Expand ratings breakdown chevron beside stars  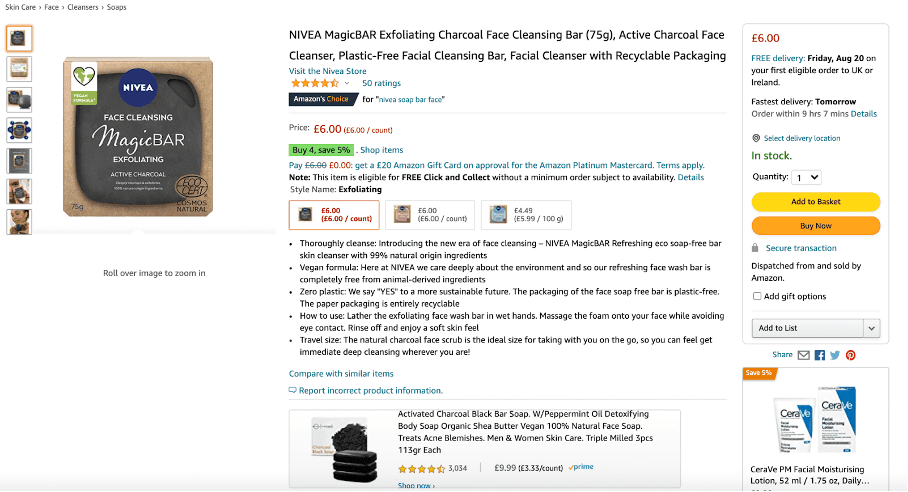(345, 84)
